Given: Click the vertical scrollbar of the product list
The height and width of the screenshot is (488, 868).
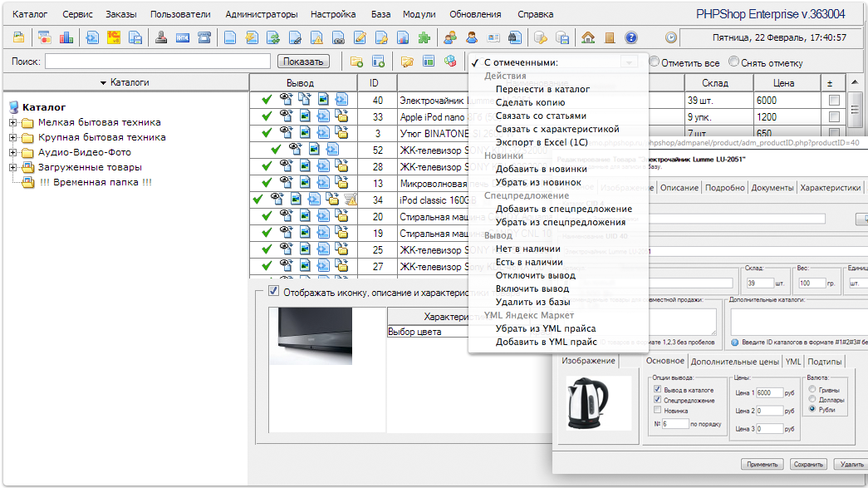Looking at the screenshot, I should pos(855,108).
